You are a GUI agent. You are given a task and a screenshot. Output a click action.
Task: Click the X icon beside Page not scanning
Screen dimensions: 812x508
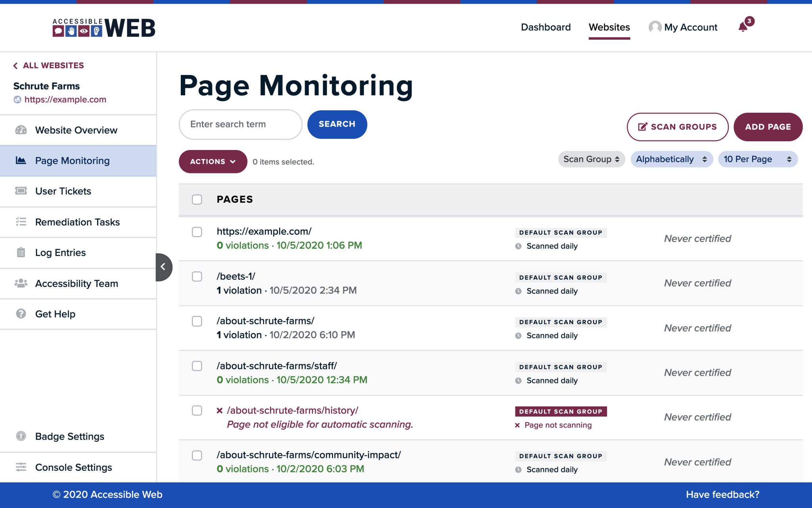click(x=517, y=425)
